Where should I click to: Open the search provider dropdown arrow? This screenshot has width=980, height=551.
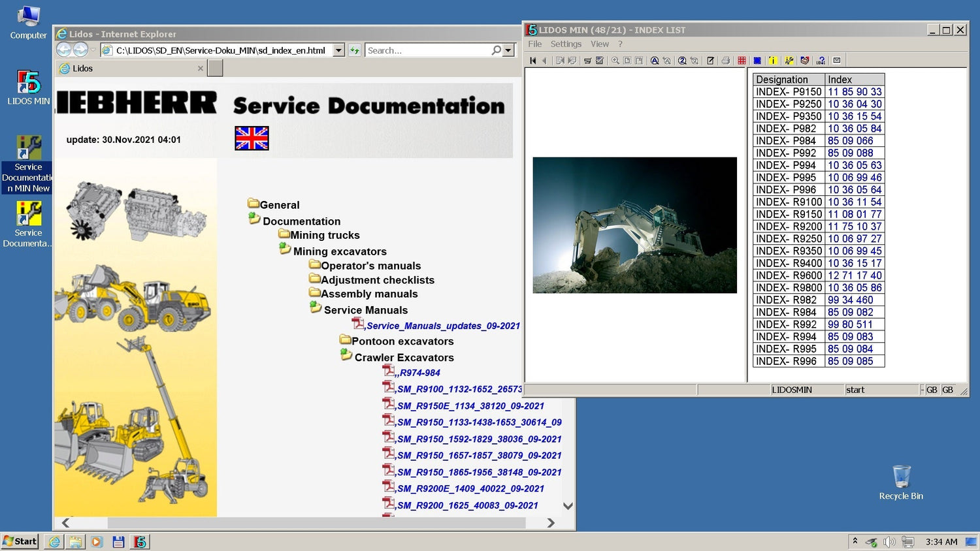pyautogui.click(x=508, y=50)
